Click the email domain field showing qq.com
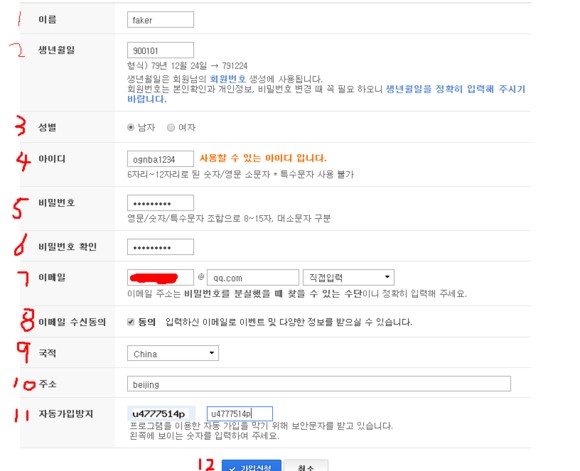 point(253,277)
